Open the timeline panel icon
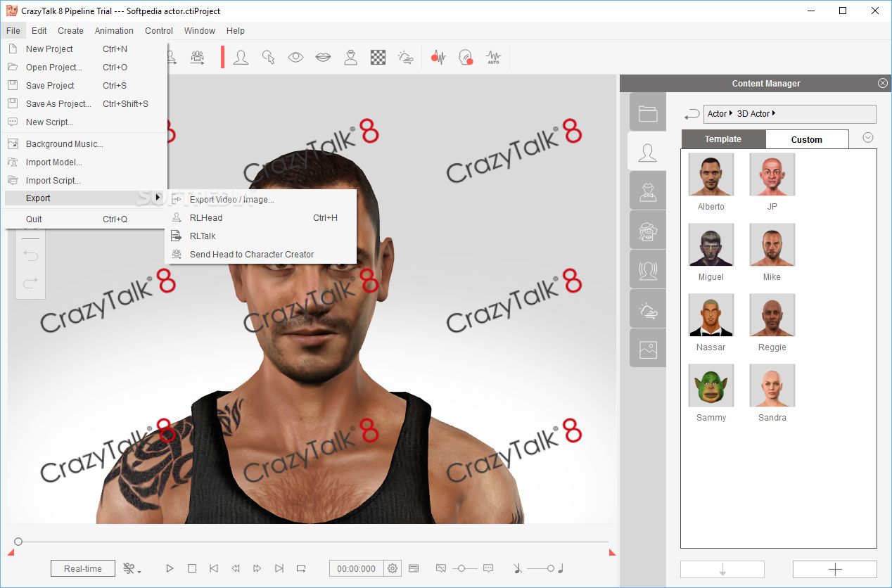 tap(414, 568)
